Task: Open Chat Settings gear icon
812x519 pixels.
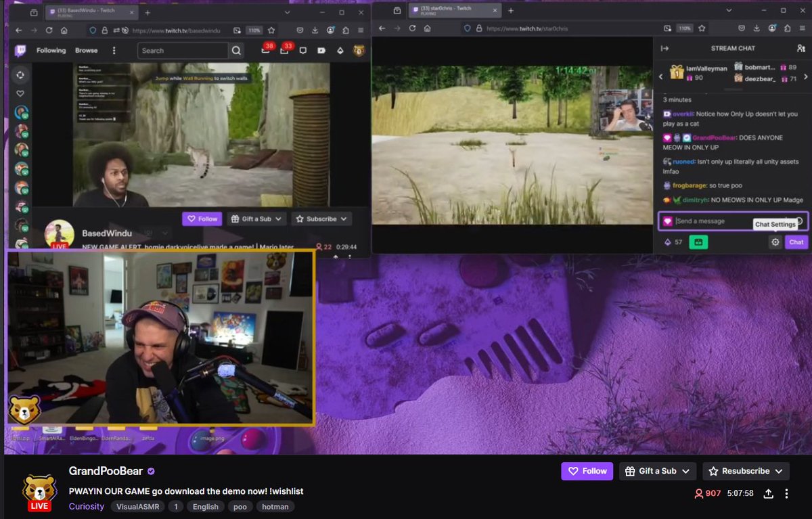Action: point(775,242)
